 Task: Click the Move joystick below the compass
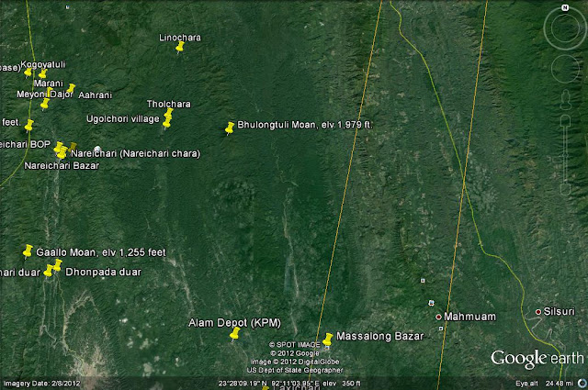tap(566, 69)
